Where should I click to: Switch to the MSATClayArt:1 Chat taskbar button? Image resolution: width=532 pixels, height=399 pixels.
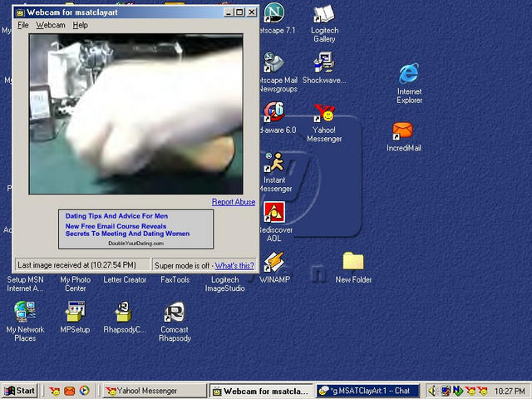tap(367, 391)
